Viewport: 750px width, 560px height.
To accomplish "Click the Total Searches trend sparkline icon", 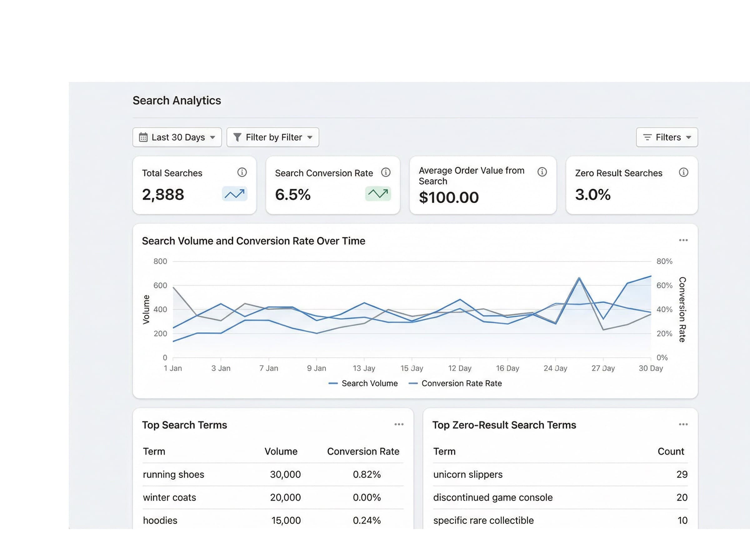I will [235, 194].
